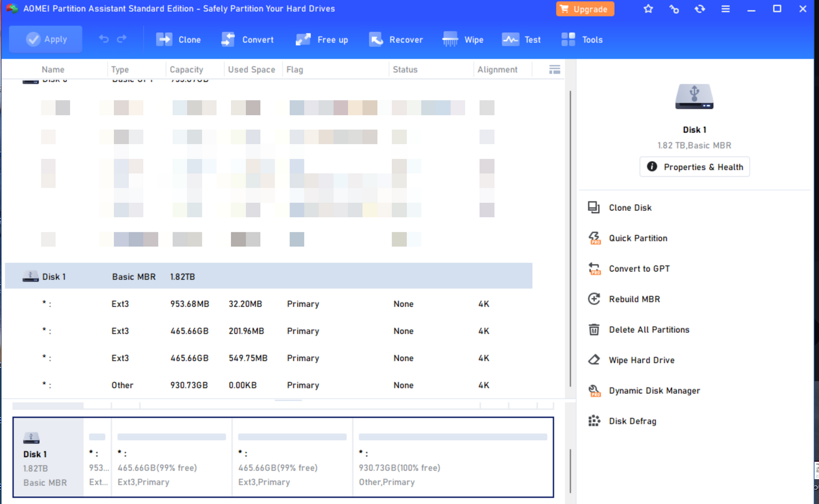Image resolution: width=819 pixels, height=504 pixels.
Task: Sort by the Type column header
Action: pyautogui.click(x=120, y=70)
